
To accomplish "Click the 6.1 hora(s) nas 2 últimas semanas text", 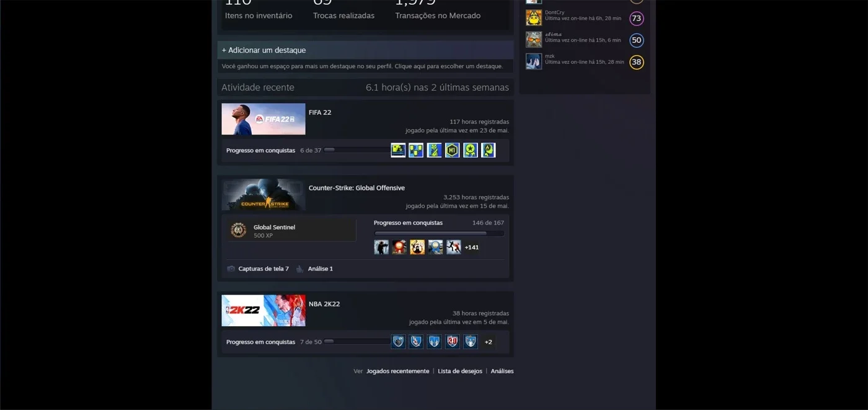I will point(437,87).
